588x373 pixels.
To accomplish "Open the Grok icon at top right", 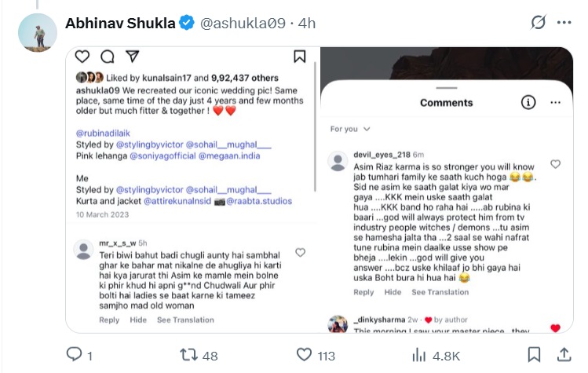I will (x=538, y=23).
